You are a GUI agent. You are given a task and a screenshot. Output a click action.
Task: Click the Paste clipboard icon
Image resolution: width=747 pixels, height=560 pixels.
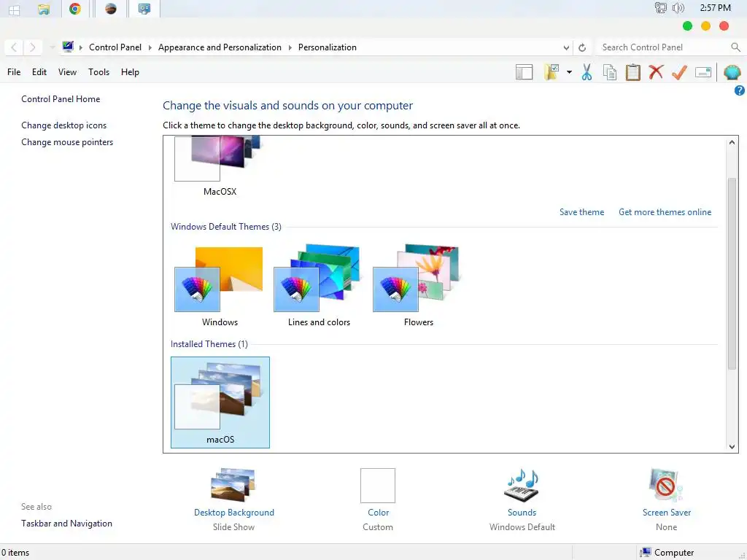coord(632,72)
